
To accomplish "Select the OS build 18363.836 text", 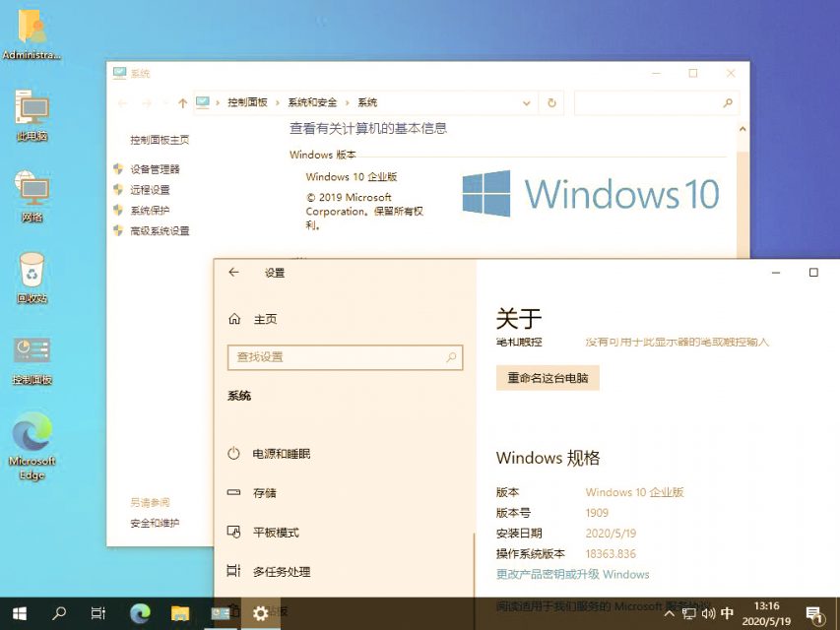I will [x=611, y=554].
